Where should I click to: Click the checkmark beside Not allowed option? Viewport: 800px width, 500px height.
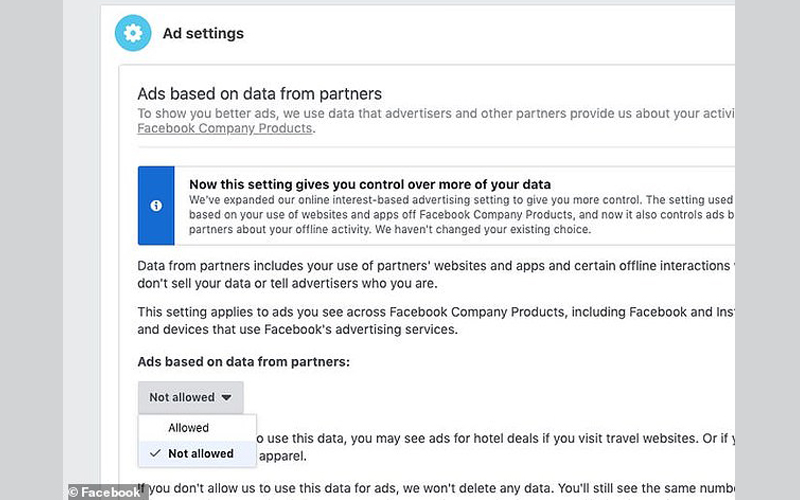154,453
